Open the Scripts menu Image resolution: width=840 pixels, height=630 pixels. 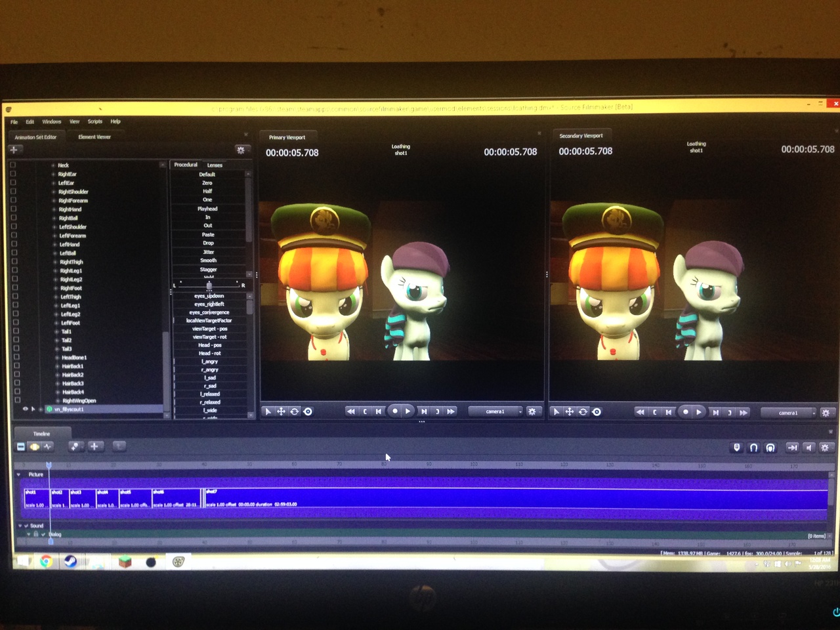coord(95,121)
